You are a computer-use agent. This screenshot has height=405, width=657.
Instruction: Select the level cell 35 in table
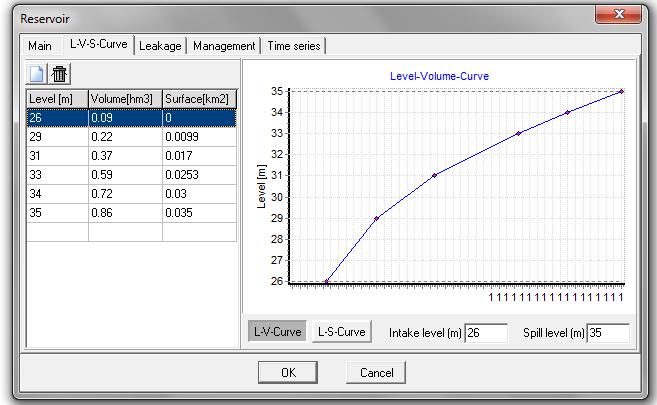pos(57,213)
